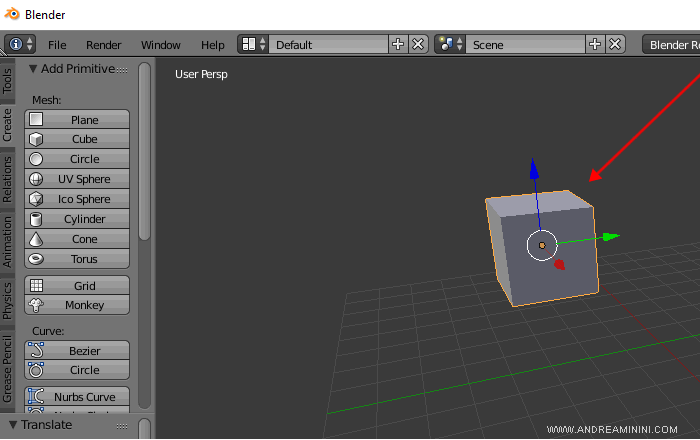
Task: Open the Help menu
Action: point(212,45)
